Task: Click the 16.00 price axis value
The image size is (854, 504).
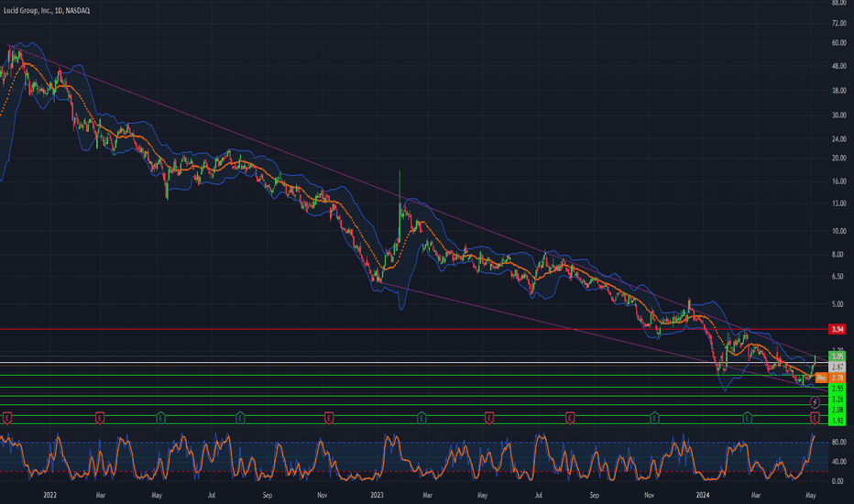Action: coord(838,181)
